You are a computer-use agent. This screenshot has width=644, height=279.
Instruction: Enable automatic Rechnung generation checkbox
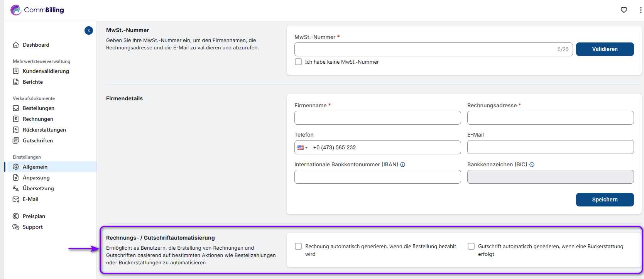(298, 246)
